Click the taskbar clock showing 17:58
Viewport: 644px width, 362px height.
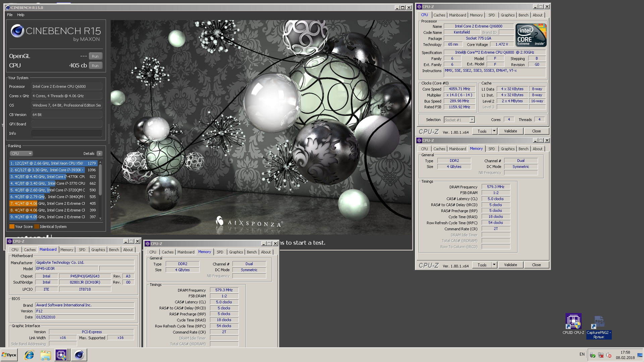625,355
